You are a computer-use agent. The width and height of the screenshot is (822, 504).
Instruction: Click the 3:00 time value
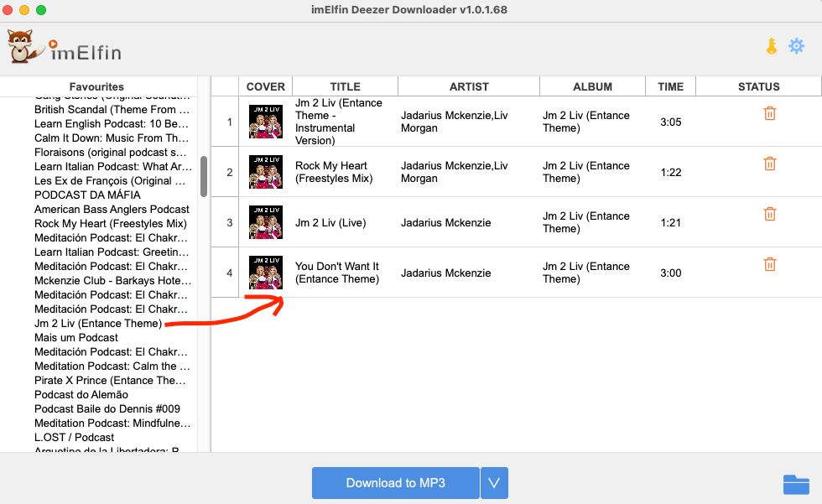coord(671,273)
